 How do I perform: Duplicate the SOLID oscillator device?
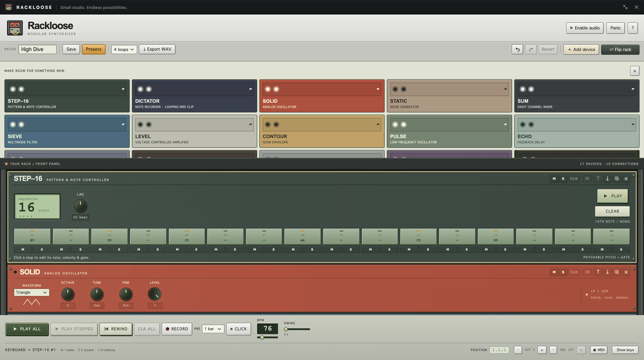[616, 272]
